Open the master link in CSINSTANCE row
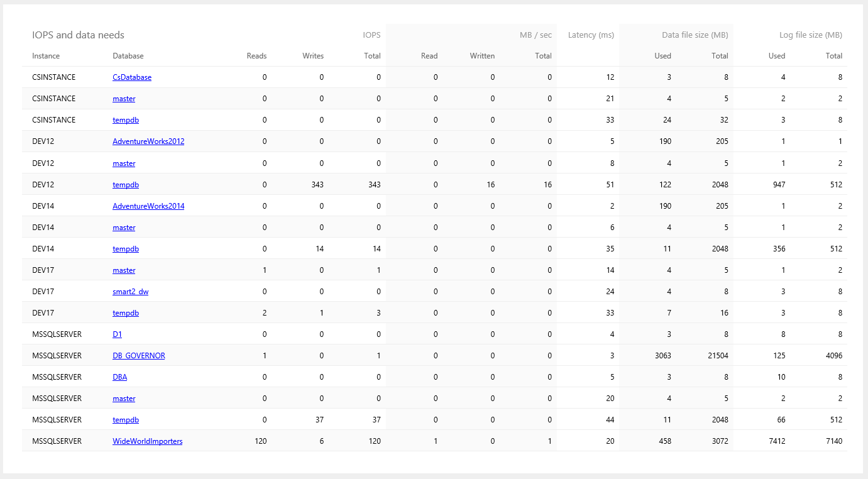The width and height of the screenshot is (868, 479). coord(124,99)
